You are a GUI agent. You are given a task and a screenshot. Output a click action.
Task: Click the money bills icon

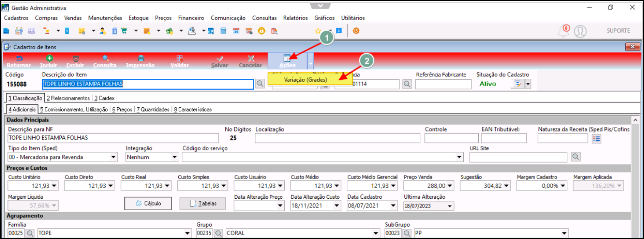[169, 30]
